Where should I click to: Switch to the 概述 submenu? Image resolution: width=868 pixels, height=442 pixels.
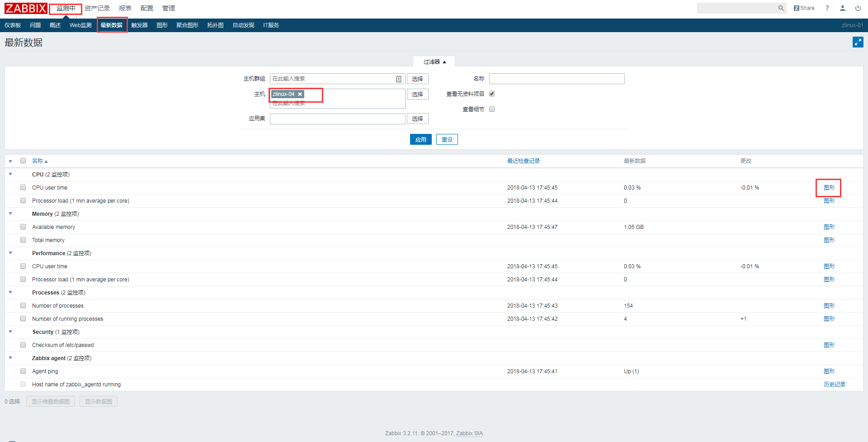[55, 25]
